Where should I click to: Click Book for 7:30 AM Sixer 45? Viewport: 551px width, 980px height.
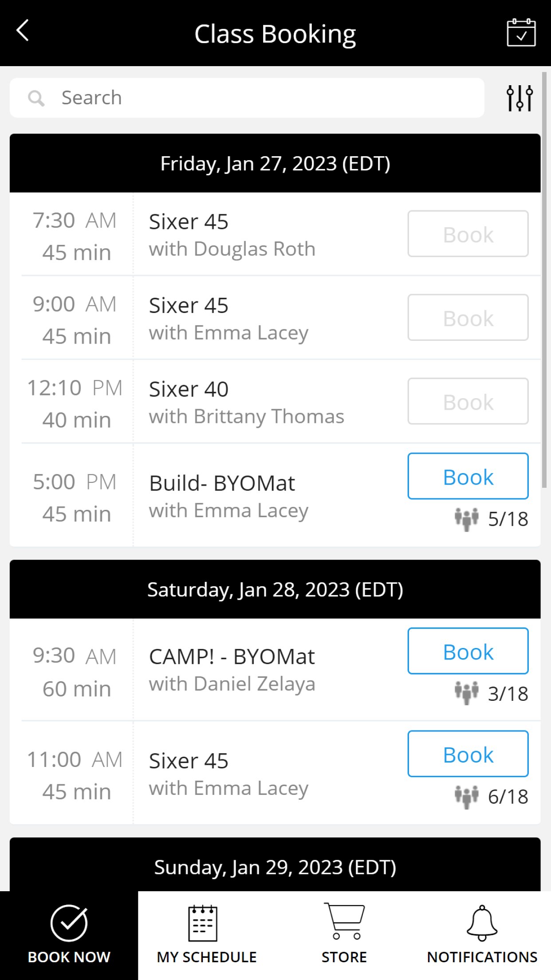[x=468, y=234]
